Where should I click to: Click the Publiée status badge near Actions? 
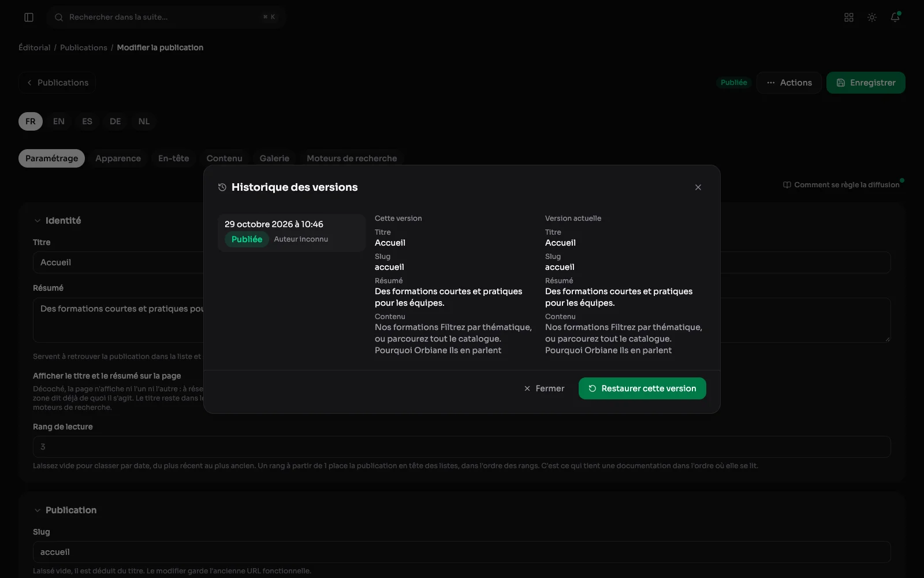734,83
